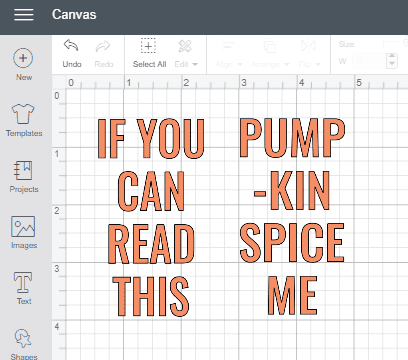Increase width with the stepper up arrow
The height and width of the screenshot is (360, 408).
click(392, 57)
